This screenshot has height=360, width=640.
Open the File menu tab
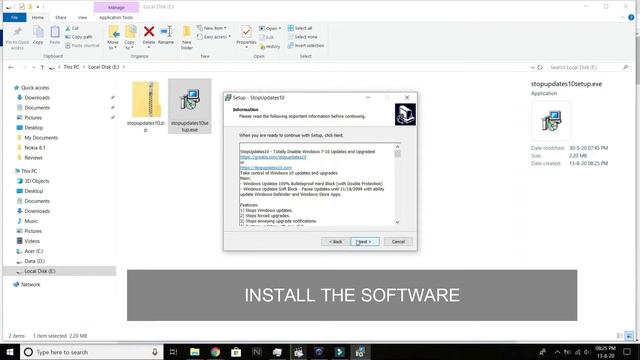click(x=15, y=18)
